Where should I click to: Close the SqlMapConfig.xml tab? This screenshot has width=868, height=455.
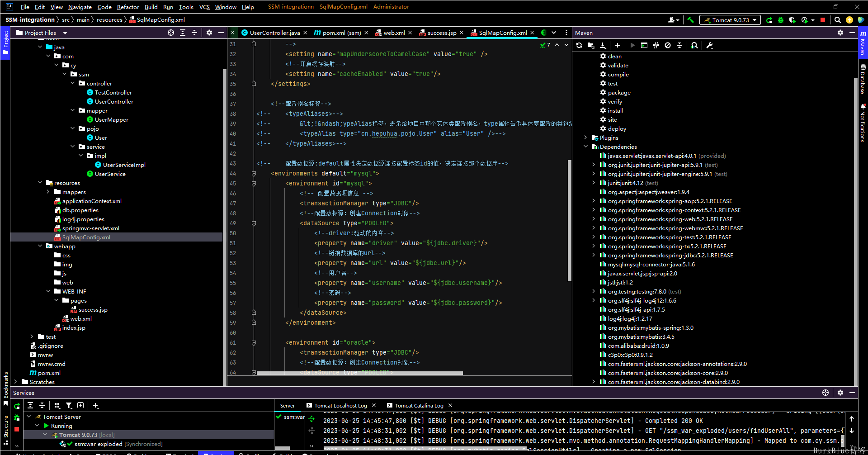tap(532, 33)
